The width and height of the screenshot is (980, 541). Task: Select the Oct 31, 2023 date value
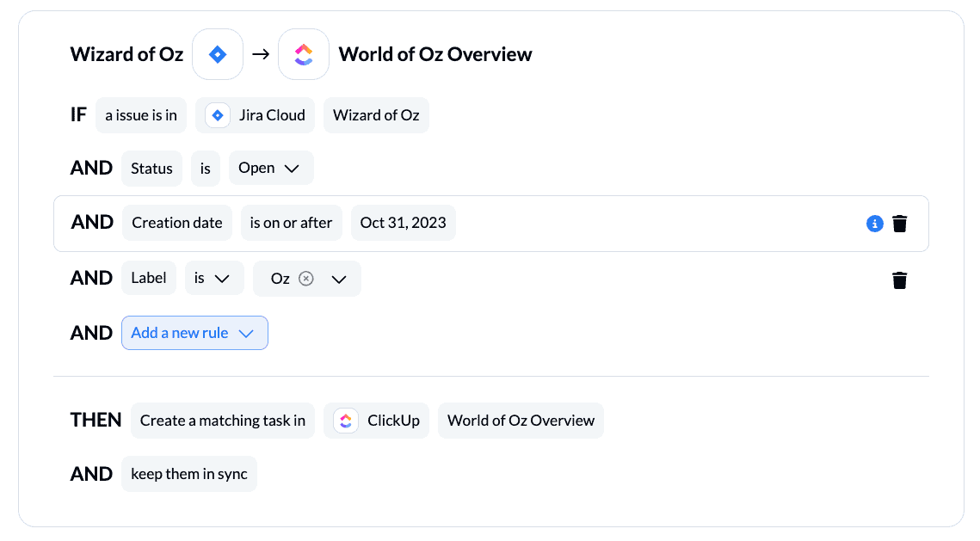404,223
